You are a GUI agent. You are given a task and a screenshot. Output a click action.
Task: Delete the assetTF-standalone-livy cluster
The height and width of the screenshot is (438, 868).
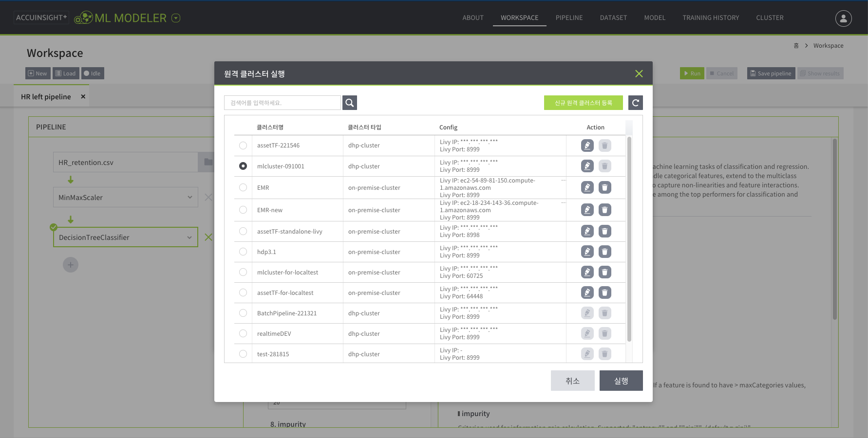(605, 231)
